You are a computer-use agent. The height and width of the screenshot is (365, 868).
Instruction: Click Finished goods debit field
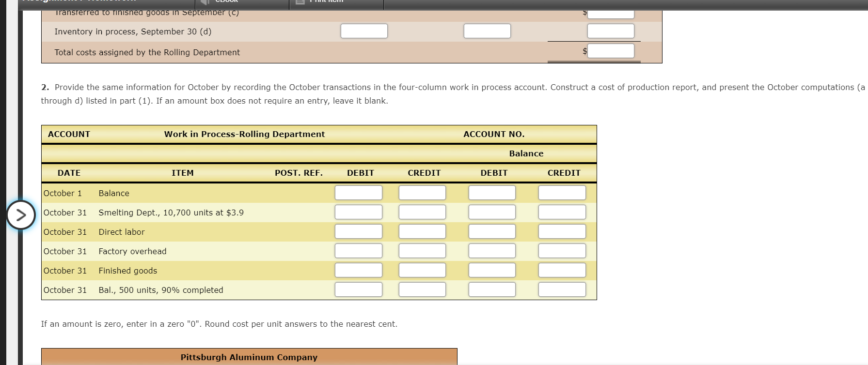359,270
